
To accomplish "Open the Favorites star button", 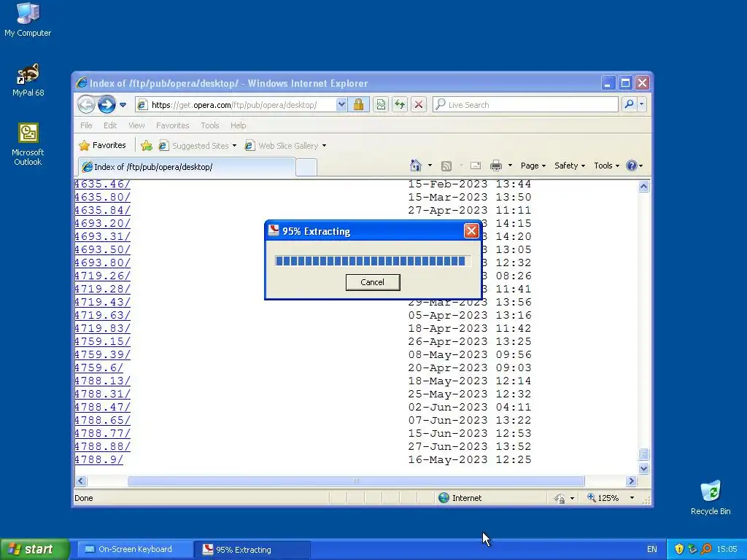I will 102,145.
